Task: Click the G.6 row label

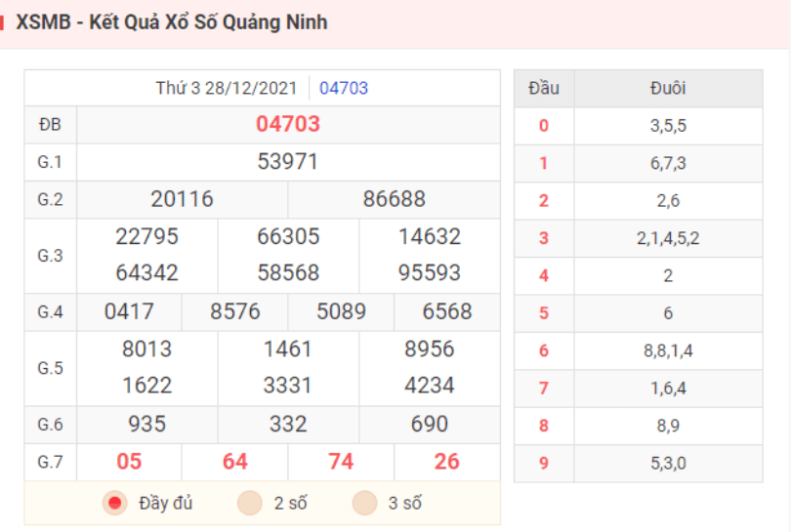Action: point(50,424)
